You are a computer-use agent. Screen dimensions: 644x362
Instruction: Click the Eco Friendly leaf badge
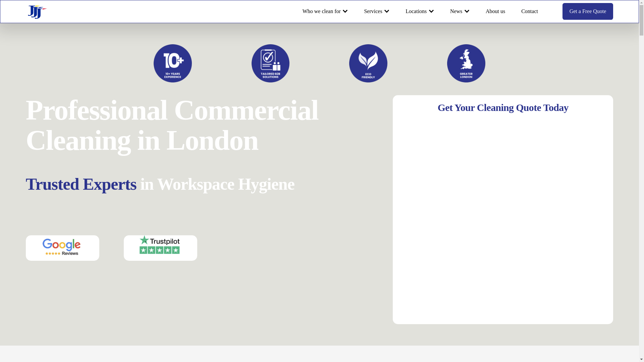pyautogui.click(x=368, y=63)
